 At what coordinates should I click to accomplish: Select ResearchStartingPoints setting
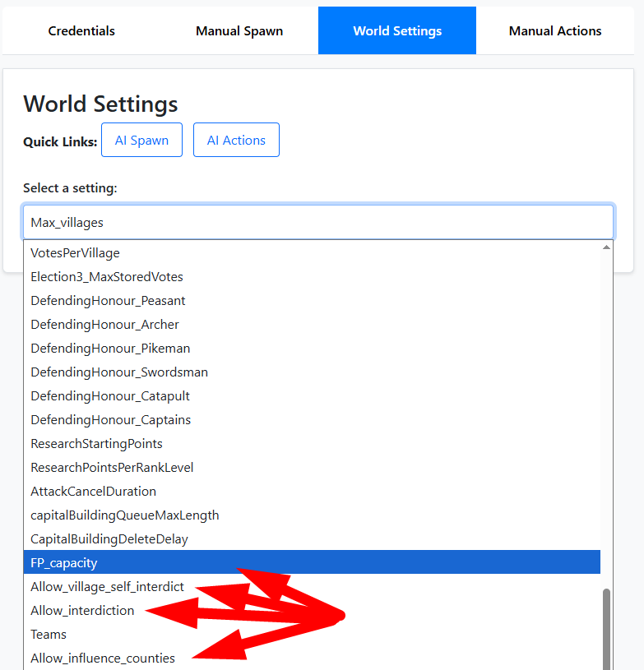pyautogui.click(x=96, y=444)
